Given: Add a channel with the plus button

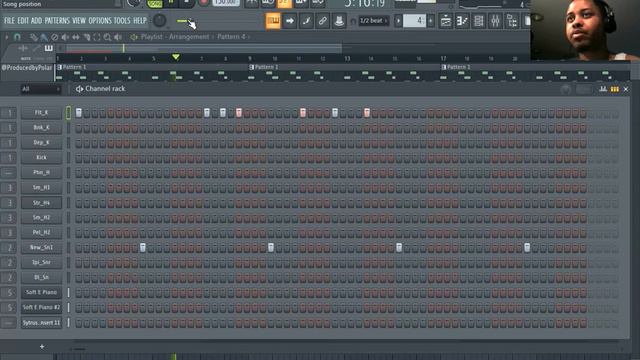Looking at the screenshot, I should click(42, 347).
